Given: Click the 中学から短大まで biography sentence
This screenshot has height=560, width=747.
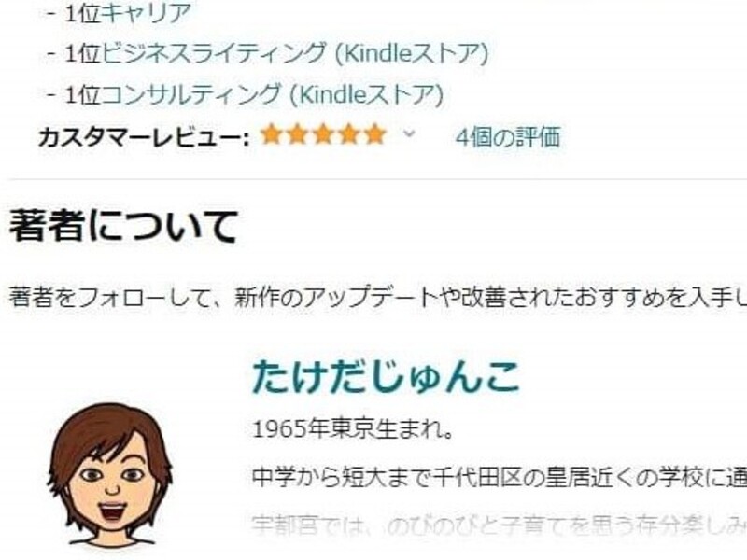Looking at the screenshot, I should pos(499,478).
